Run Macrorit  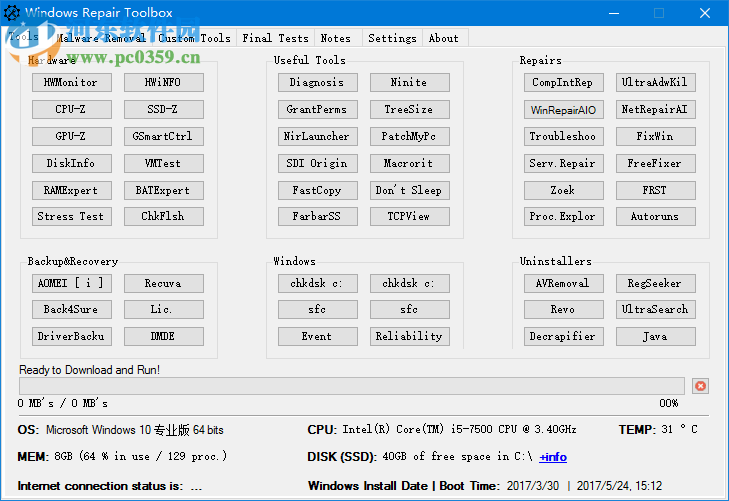pyautogui.click(x=410, y=163)
